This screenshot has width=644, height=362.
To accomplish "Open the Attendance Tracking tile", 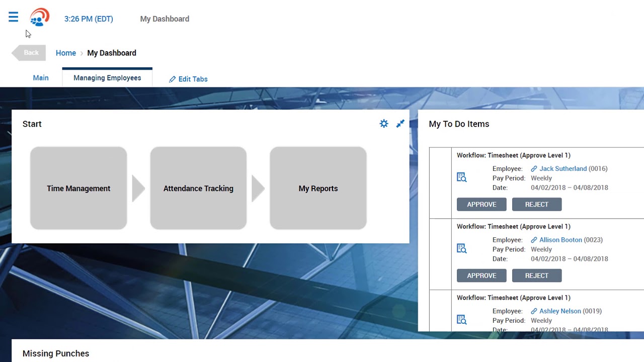I will pos(198,189).
